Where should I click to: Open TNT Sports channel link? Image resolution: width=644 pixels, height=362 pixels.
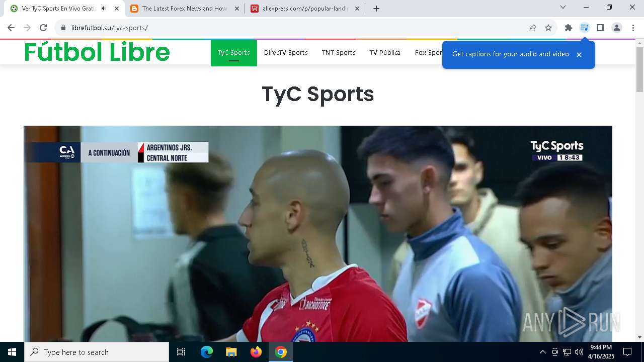click(339, 53)
